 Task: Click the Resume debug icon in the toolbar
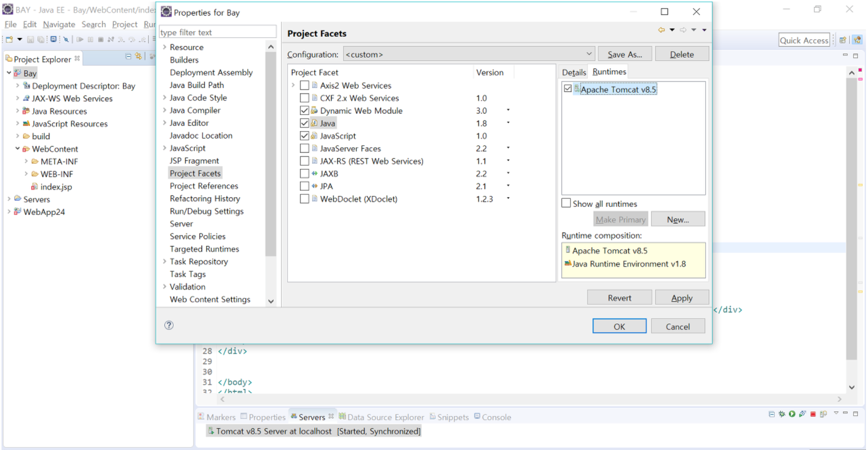click(79, 39)
